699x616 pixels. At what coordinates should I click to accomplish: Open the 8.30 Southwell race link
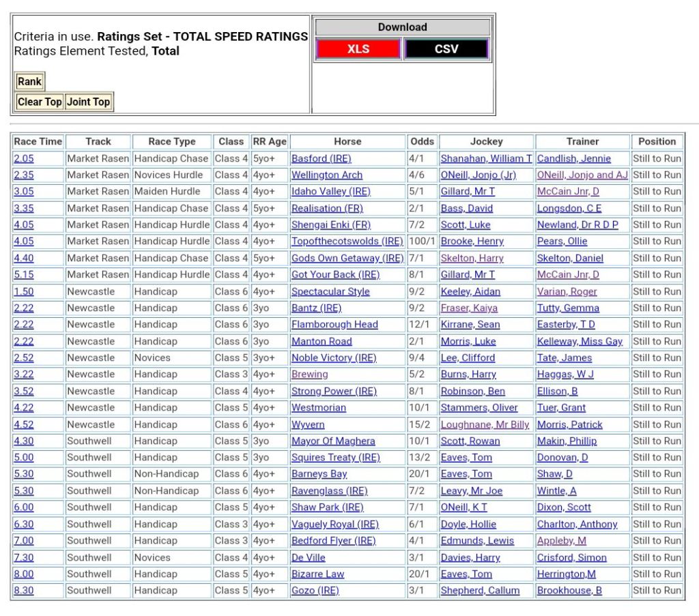tap(23, 590)
